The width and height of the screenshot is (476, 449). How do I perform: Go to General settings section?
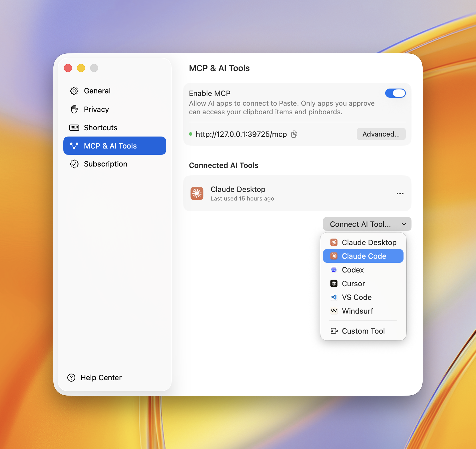click(115, 91)
